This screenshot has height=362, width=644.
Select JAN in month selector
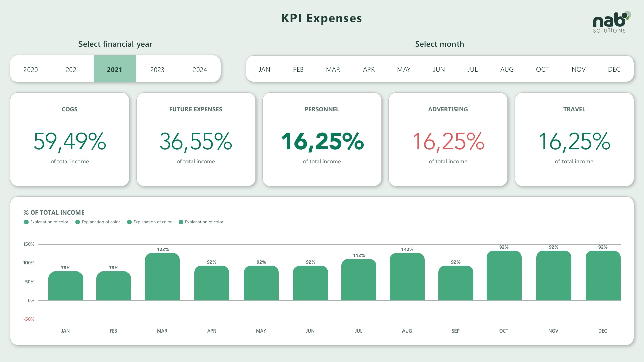[264, 69]
